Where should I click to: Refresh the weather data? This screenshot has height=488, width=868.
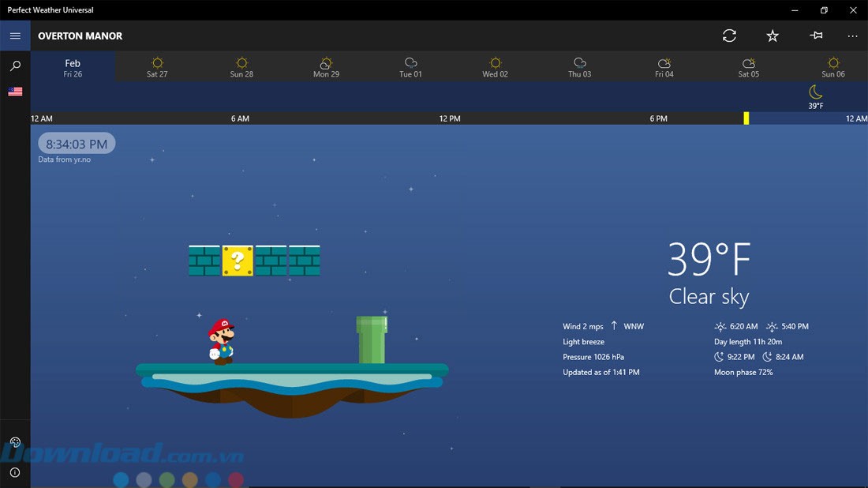pos(729,36)
